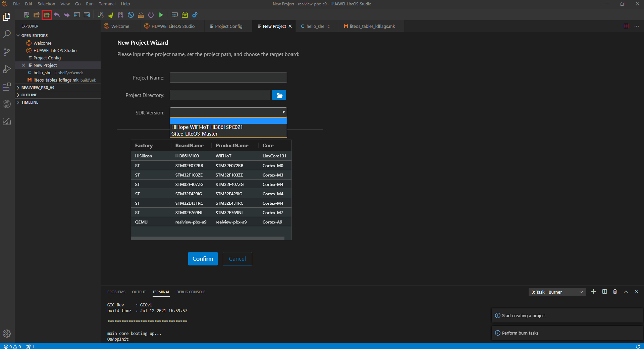Choose HiHope WiFi-IoT Hi3861SPC021 option

coord(228,127)
